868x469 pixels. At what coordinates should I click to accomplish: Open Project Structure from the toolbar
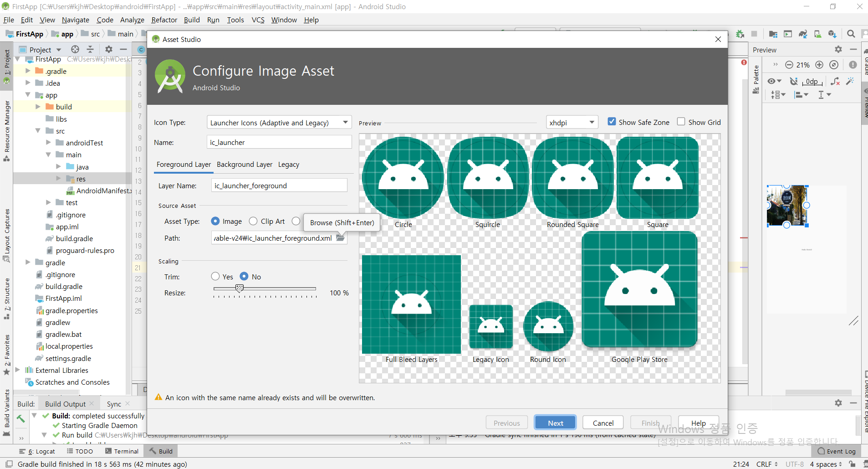click(773, 34)
